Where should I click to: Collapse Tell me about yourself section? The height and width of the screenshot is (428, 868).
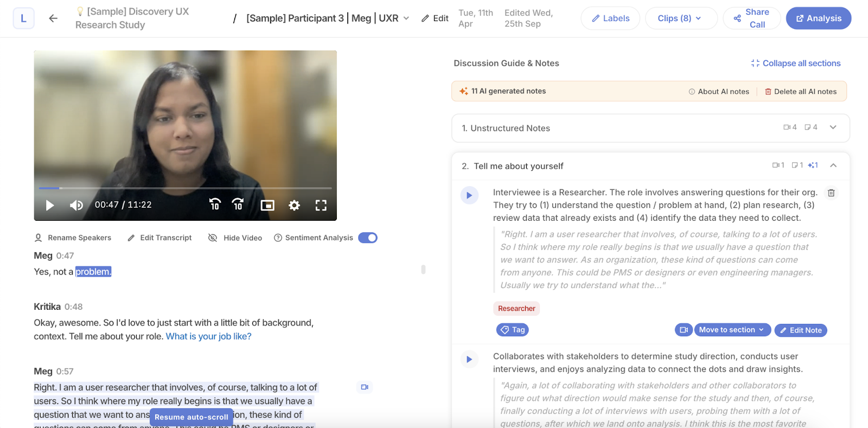point(833,165)
